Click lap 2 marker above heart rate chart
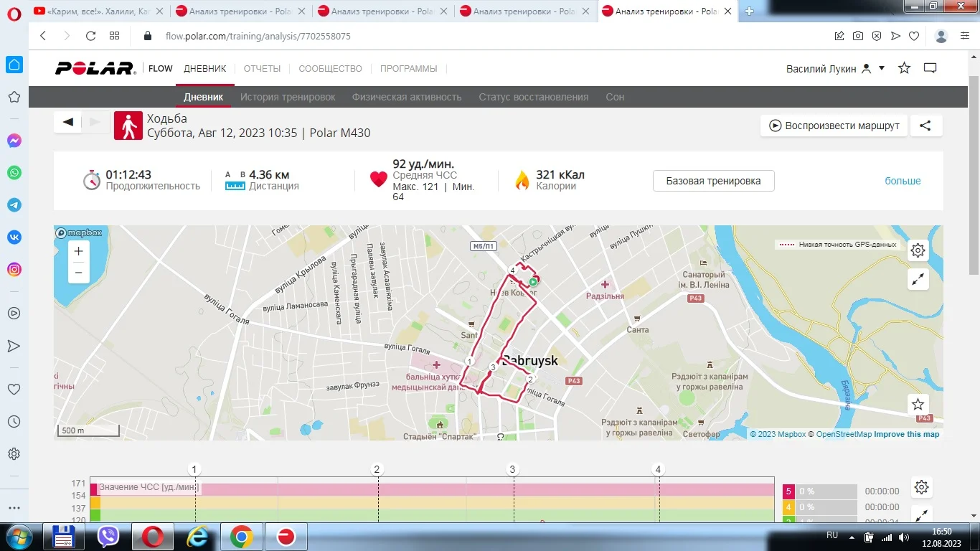This screenshot has width=980, height=551. [x=377, y=470]
